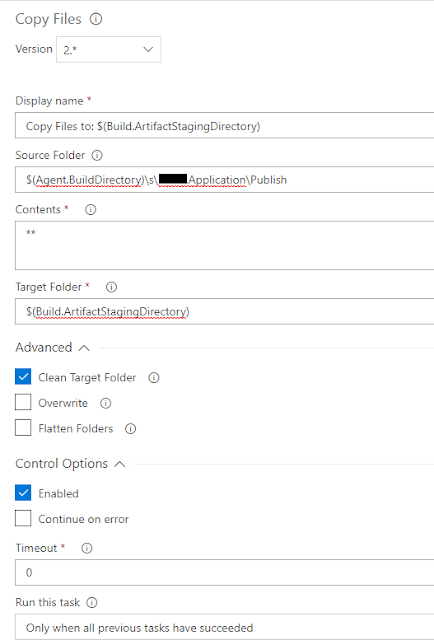Enable the Overwrite checkbox
The image size is (434, 640).
23,402
